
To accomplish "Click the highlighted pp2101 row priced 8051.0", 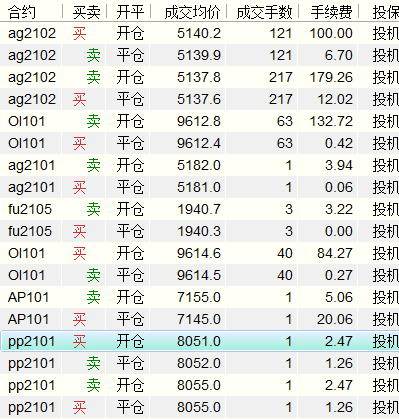I will tap(199, 341).
